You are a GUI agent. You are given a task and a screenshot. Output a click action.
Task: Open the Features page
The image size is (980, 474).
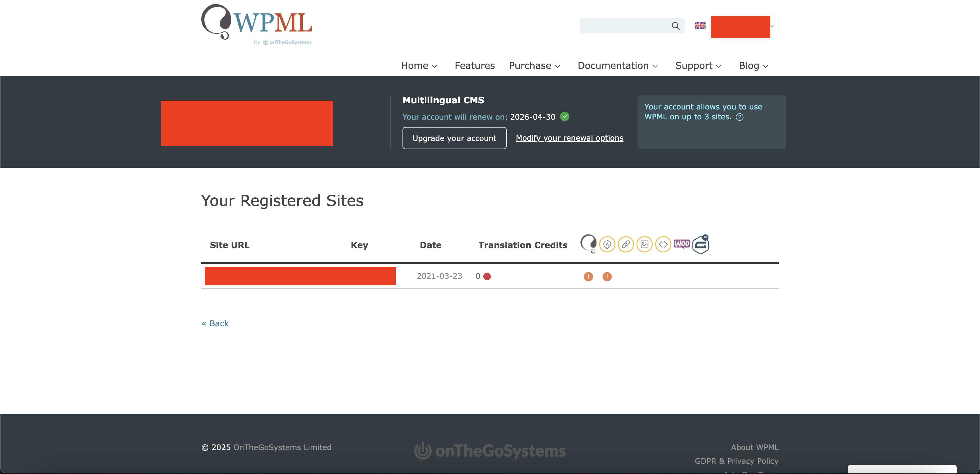pyautogui.click(x=475, y=65)
